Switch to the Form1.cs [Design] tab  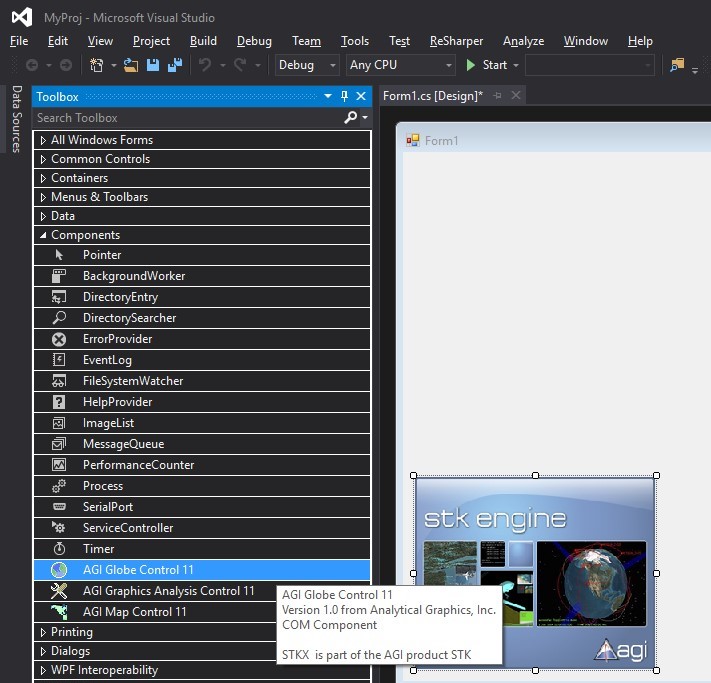point(433,96)
